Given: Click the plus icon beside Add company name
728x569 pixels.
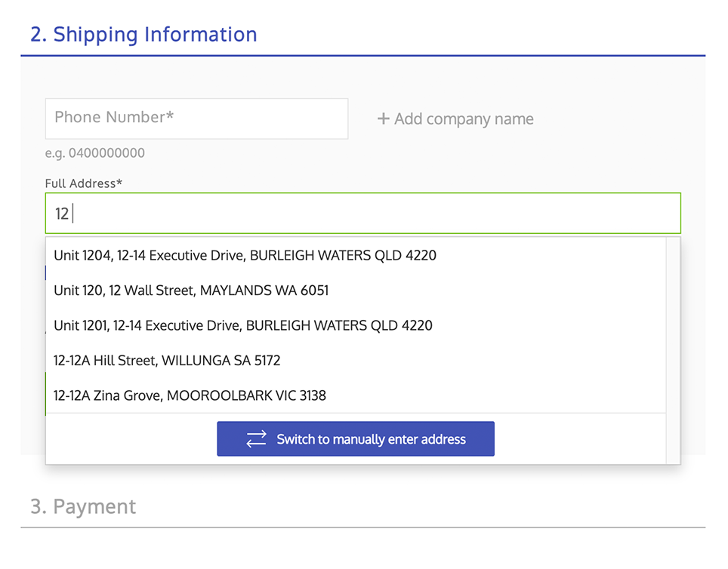Looking at the screenshot, I should pos(383,119).
